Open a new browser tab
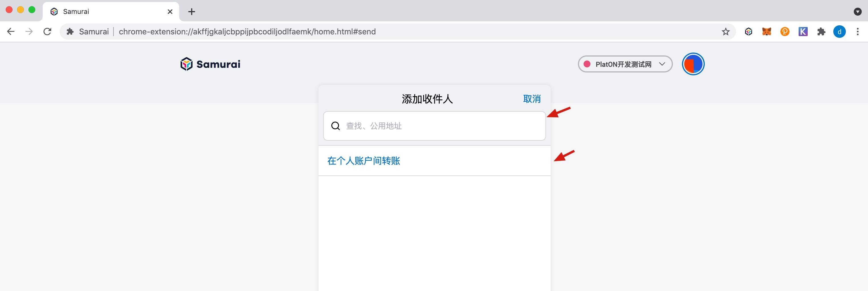The width and height of the screenshot is (868, 291). pyautogui.click(x=192, y=11)
